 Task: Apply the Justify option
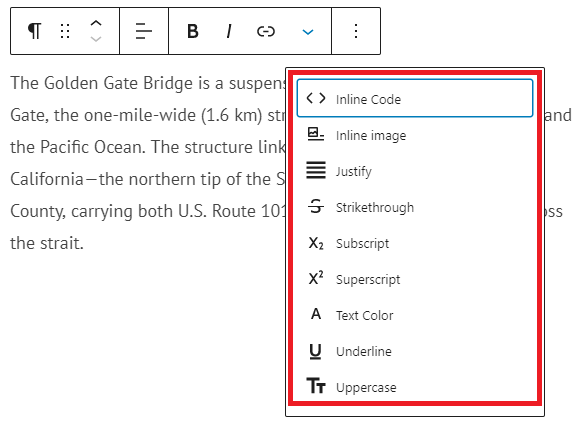click(x=415, y=171)
